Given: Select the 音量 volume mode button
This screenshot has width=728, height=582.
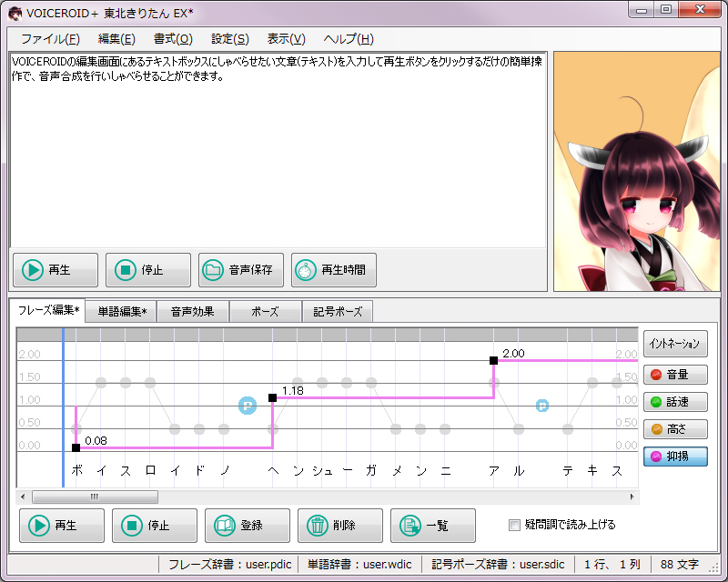Looking at the screenshot, I should click(675, 375).
